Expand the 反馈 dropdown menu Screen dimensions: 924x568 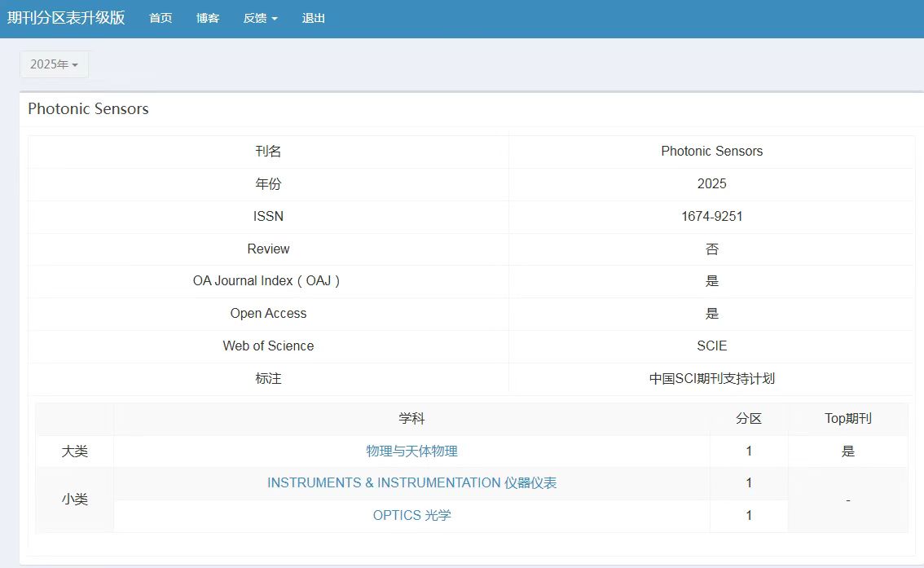click(x=260, y=18)
